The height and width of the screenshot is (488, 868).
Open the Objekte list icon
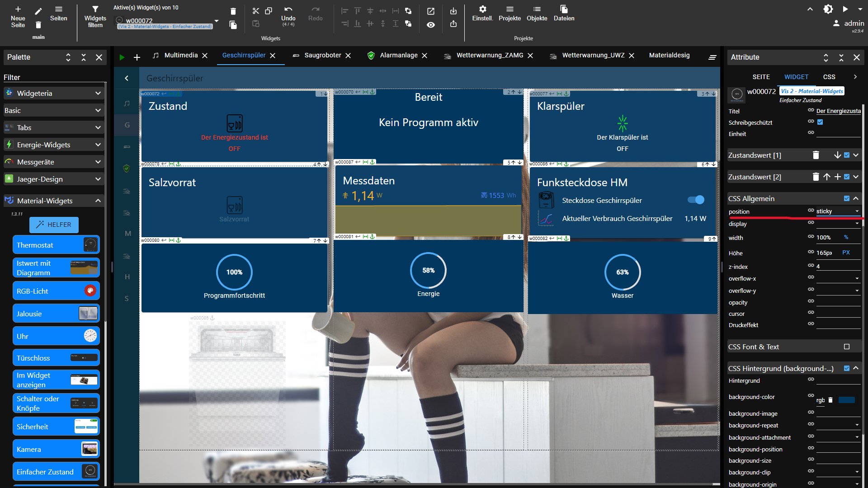(537, 9)
